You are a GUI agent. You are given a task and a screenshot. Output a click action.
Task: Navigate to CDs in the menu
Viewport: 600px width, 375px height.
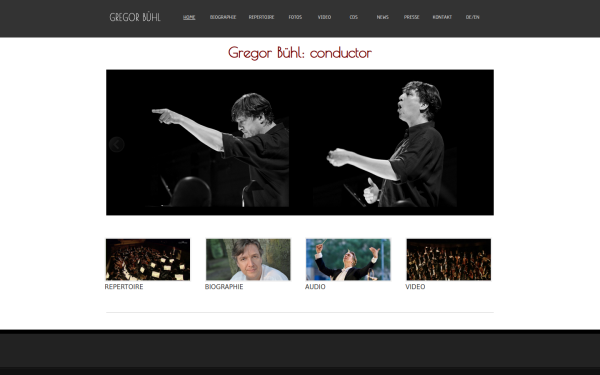click(x=354, y=17)
